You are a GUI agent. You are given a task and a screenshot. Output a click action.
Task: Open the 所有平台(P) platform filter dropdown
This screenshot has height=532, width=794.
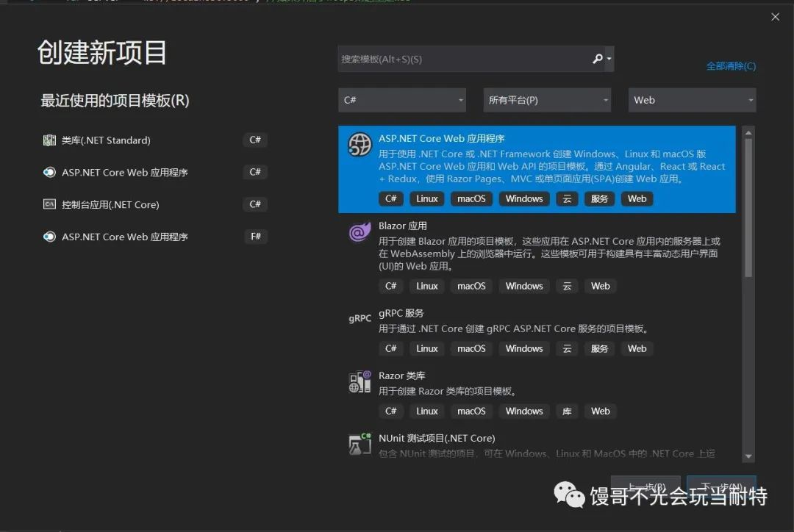tap(547, 100)
